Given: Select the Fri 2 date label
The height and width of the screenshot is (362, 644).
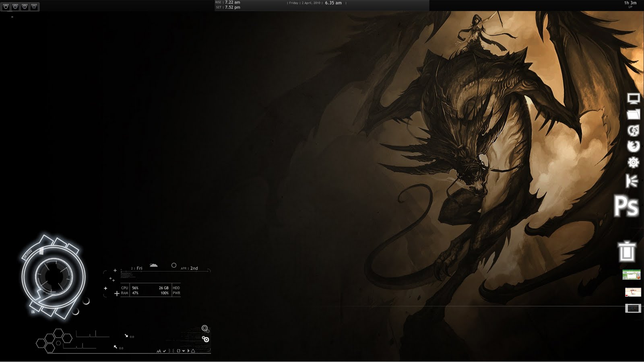Looking at the screenshot, I should [137, 268].
